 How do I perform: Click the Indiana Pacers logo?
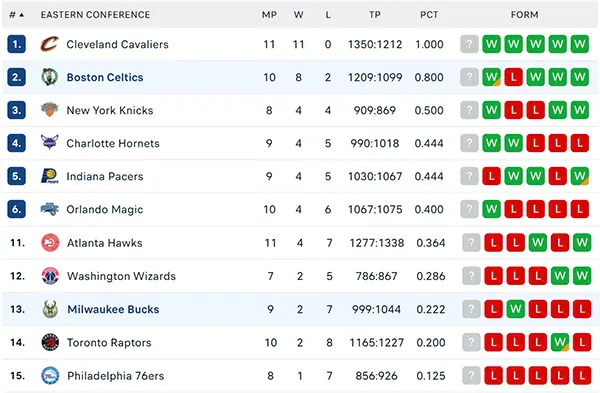coord(50,176)
